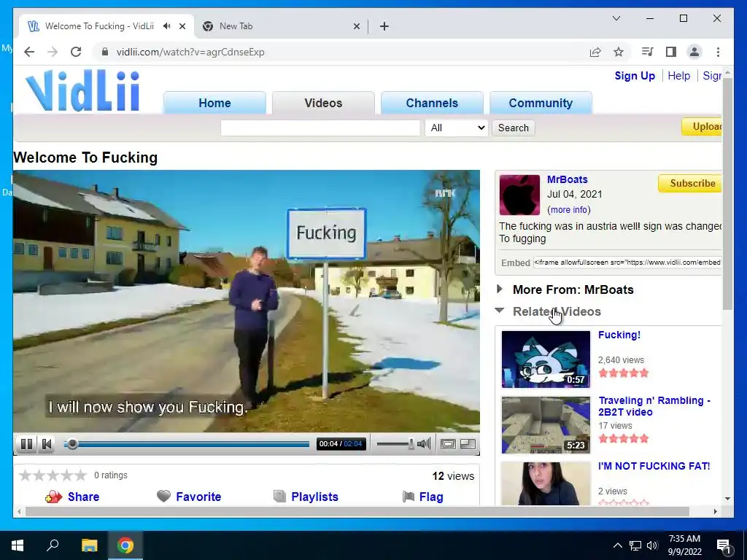This screenshot has height=560, width=747.
Task: Open the notification center icon
Action: (x=724, y=545)
